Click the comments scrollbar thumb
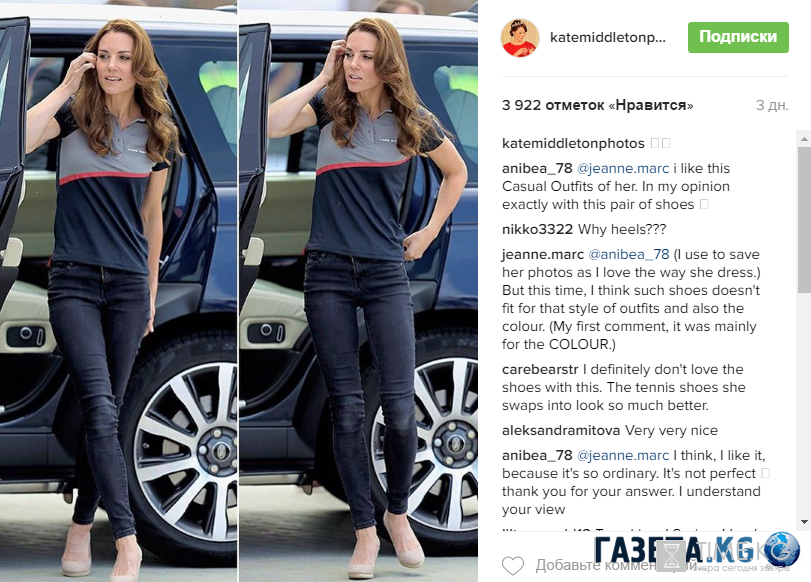811x582 pixels. point(804,218)
